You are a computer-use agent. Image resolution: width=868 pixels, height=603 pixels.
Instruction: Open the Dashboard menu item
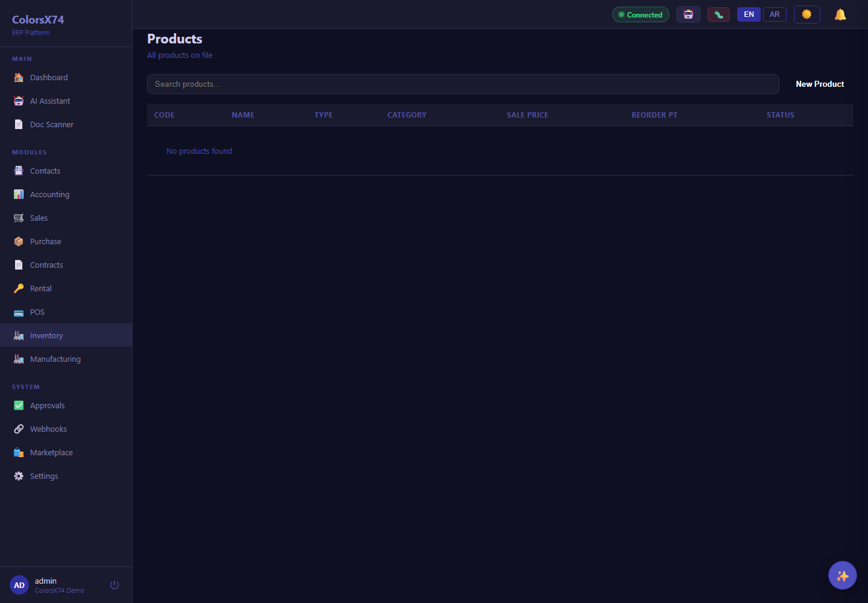(66, 77)
